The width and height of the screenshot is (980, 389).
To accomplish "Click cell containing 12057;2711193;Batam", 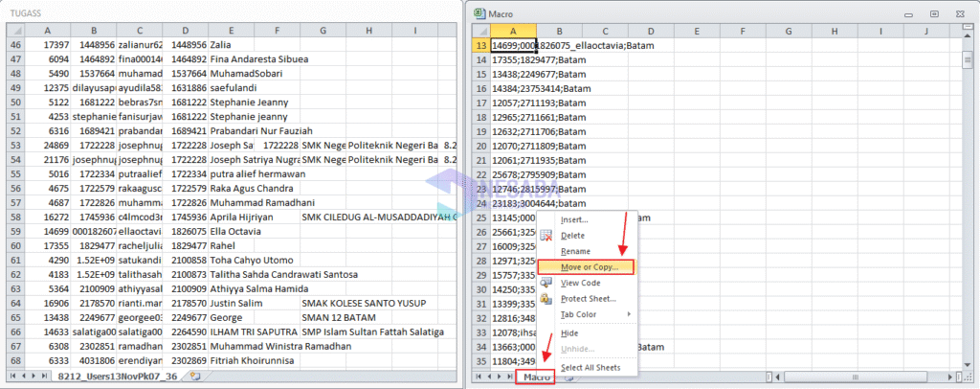I will pyautogui.click(x=513, y=103).
